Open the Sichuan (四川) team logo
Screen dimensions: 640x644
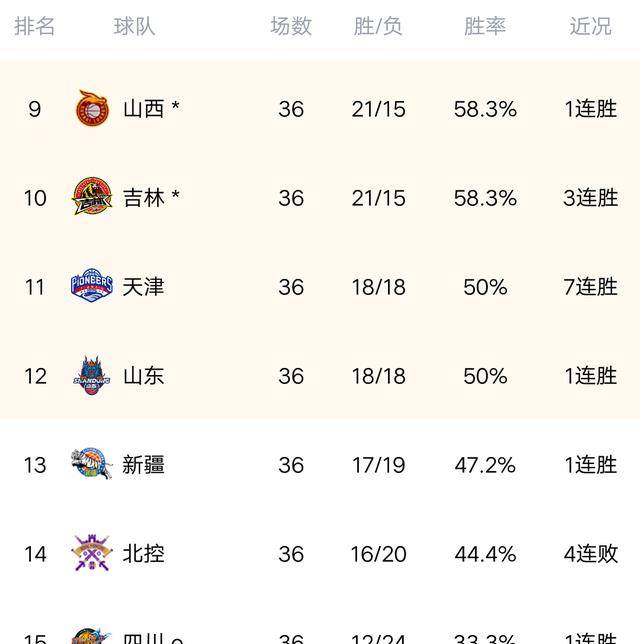tap(92, 636)
